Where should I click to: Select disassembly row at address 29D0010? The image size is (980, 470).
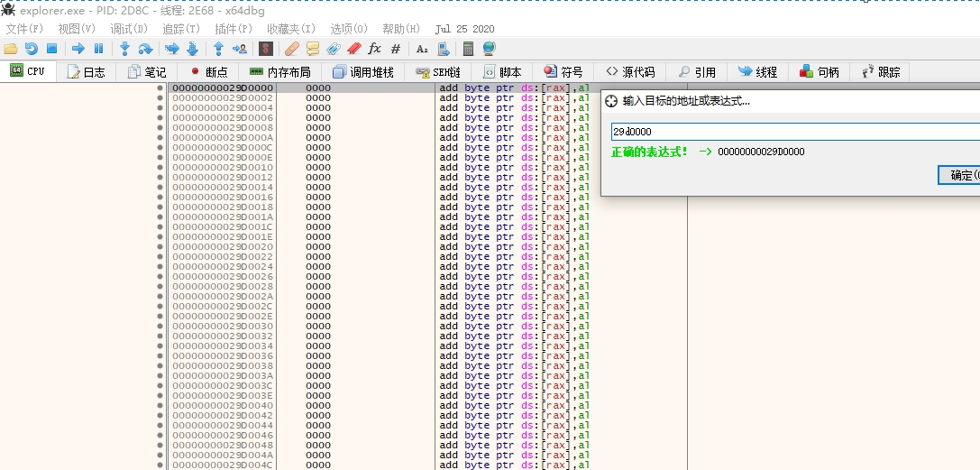pos(222,168)
